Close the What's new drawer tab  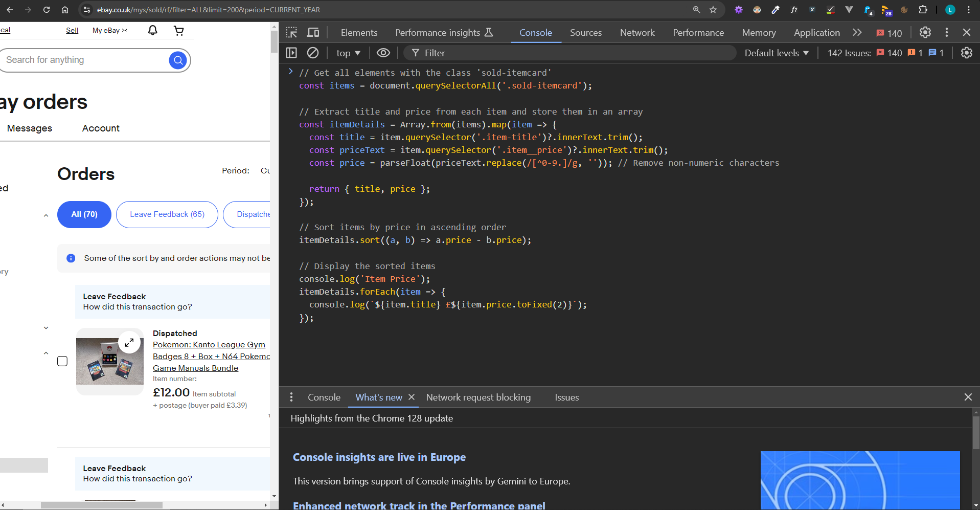coord(412,397)
